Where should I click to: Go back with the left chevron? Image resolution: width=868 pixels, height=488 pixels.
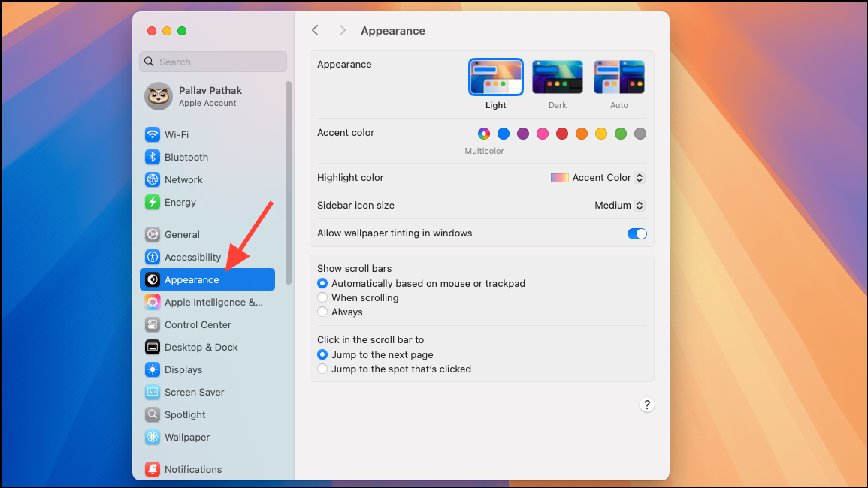[x=315, y=31]
